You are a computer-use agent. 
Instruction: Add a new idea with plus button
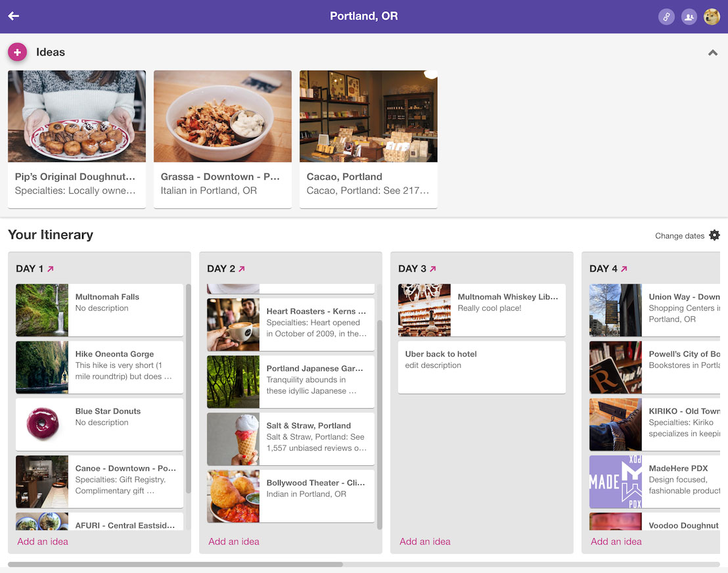17,53
